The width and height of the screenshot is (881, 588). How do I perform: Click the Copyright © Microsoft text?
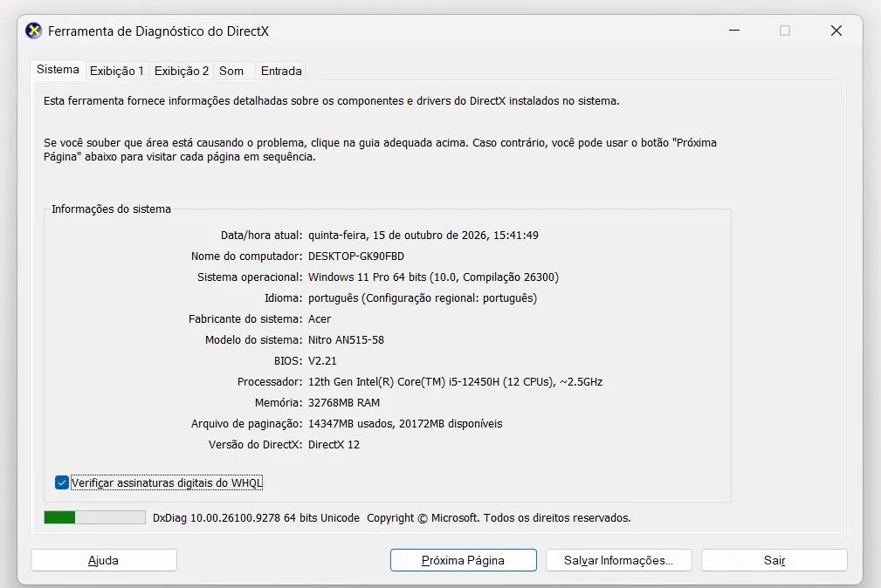pos(499,518)
